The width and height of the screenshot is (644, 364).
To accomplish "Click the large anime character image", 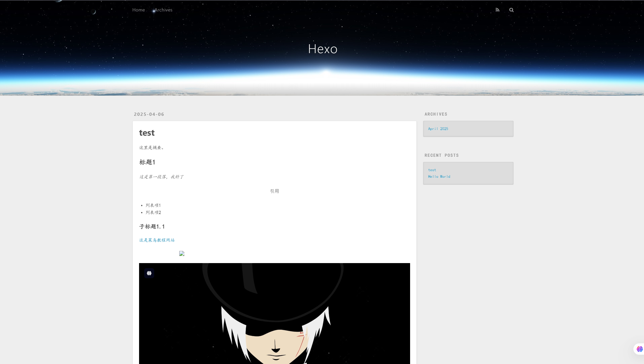I will [x=274, y=315].
